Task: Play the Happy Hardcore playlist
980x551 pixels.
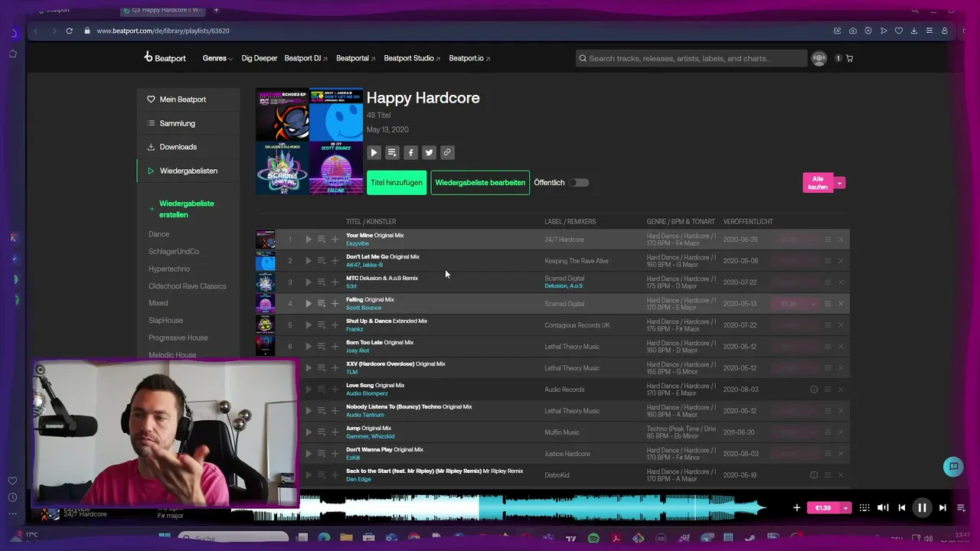Action: coord(374,152)
